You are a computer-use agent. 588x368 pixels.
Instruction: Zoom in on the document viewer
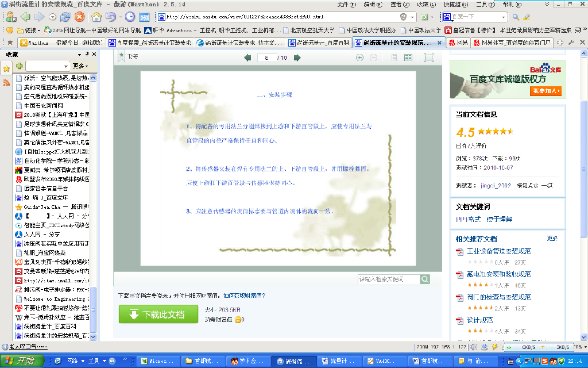359,57
